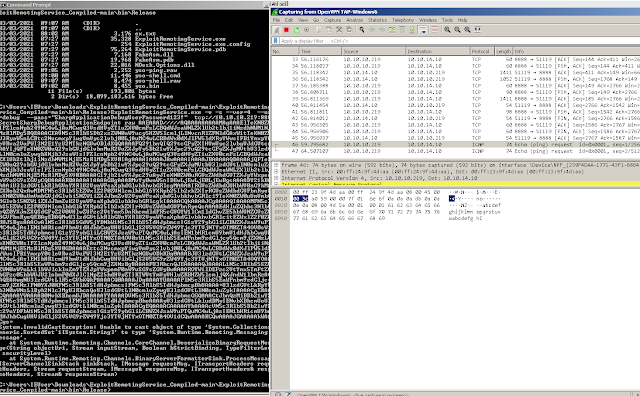This screenshot has height=396, width=640.
Task: Click the Start capture shark fin icon
Action: pos(276,30)
